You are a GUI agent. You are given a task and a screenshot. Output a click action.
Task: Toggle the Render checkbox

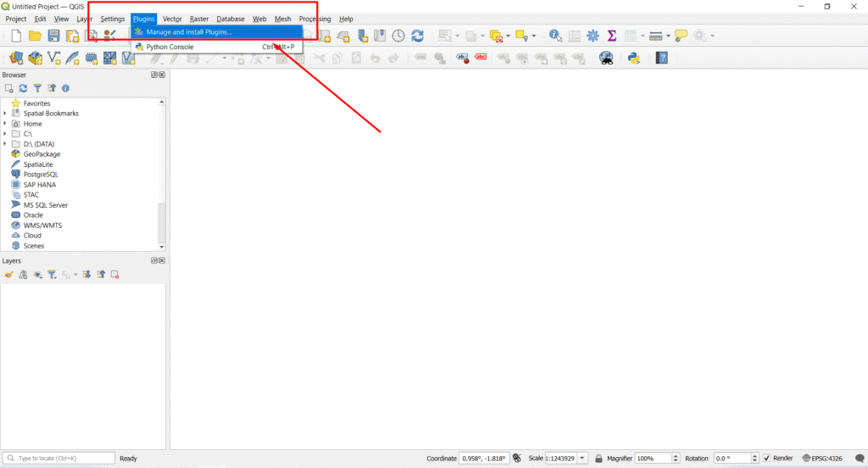click(766, 458)
